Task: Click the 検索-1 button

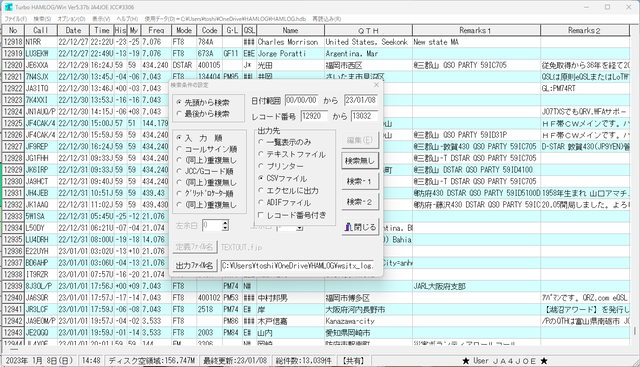Action: [x=359, y=181]
